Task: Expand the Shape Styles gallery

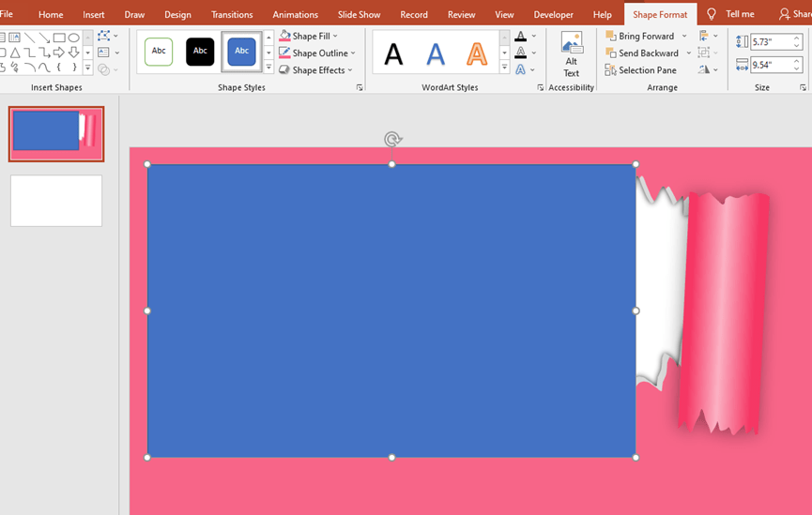Action: point(268,67)
